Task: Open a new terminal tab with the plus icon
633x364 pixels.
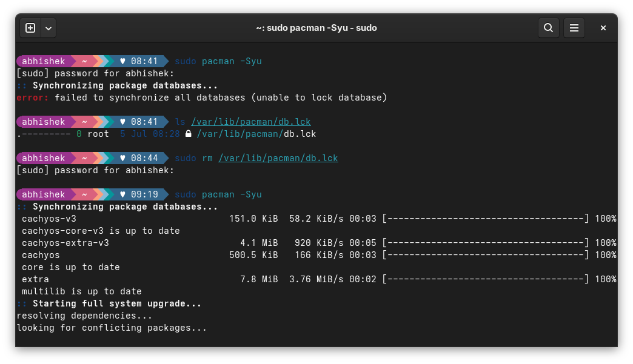Action: tap(30, 28)
